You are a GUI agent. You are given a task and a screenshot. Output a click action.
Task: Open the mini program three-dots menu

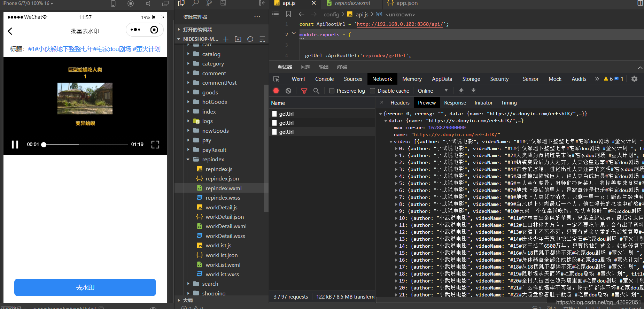pyautogui.click(x=135, y=30)
